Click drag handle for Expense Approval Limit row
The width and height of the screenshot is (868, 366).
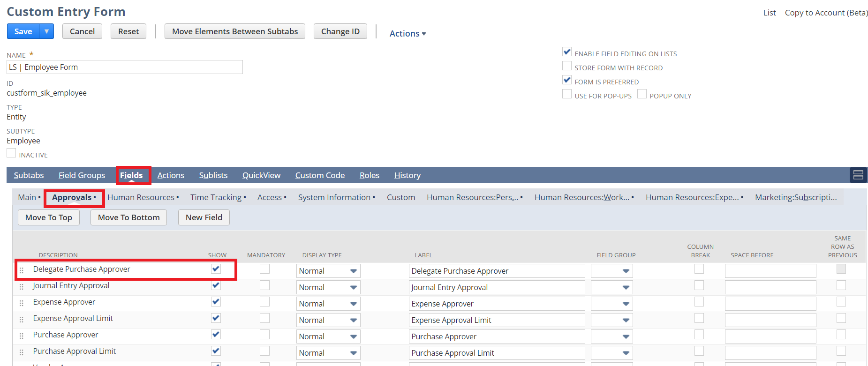22,320
